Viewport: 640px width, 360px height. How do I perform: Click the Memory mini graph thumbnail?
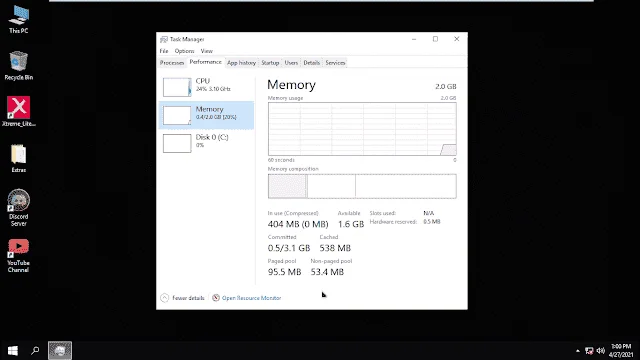click(177, 116)
